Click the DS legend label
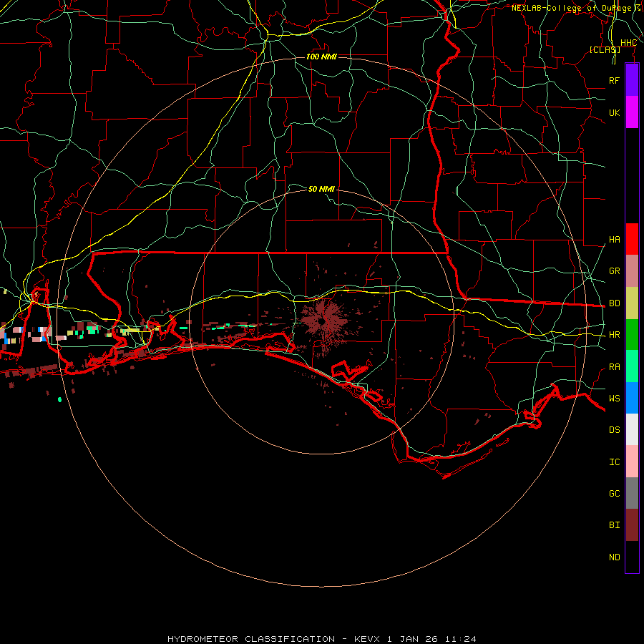This screenshot has width=644, height=644. (614, 430)
